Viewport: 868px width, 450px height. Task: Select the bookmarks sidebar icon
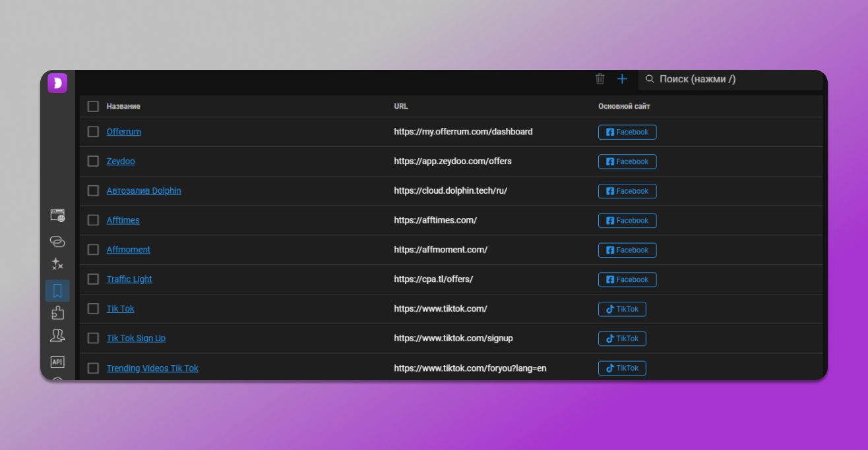pos(57,291)
